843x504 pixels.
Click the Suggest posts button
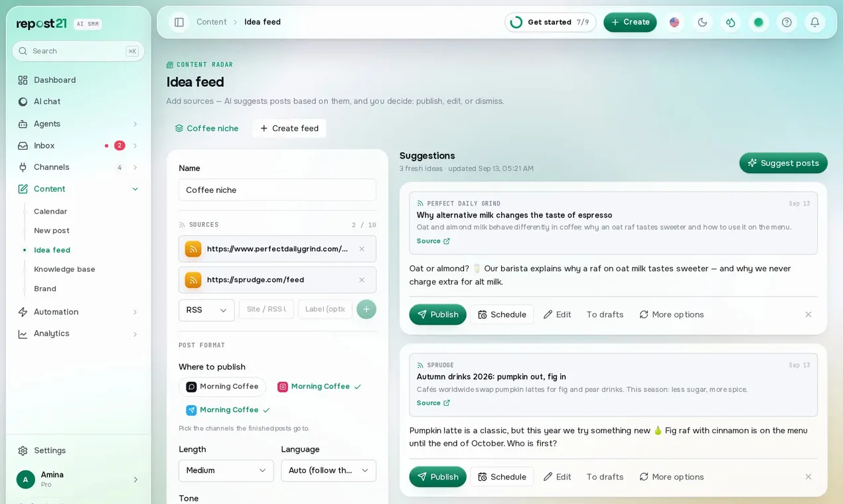783,163
